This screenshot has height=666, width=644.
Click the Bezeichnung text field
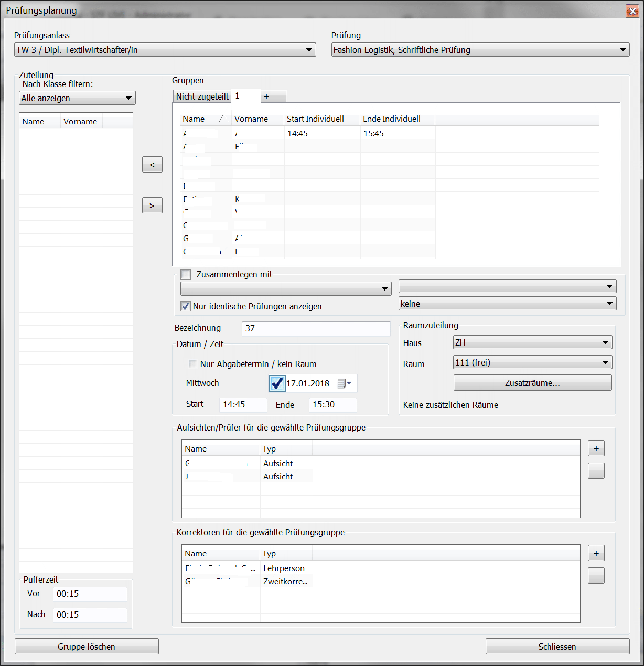[x=316, y=328]
